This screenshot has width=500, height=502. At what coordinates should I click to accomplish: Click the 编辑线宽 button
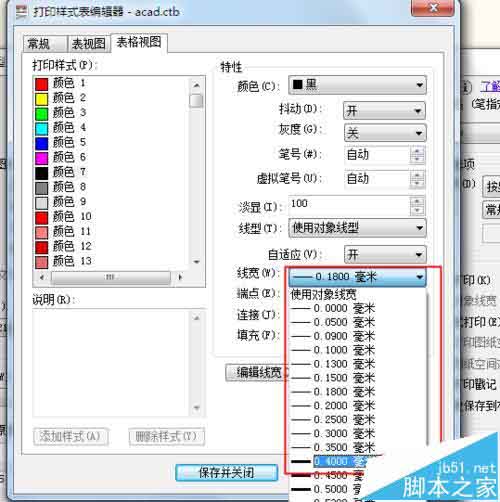[x=257, y=372]
